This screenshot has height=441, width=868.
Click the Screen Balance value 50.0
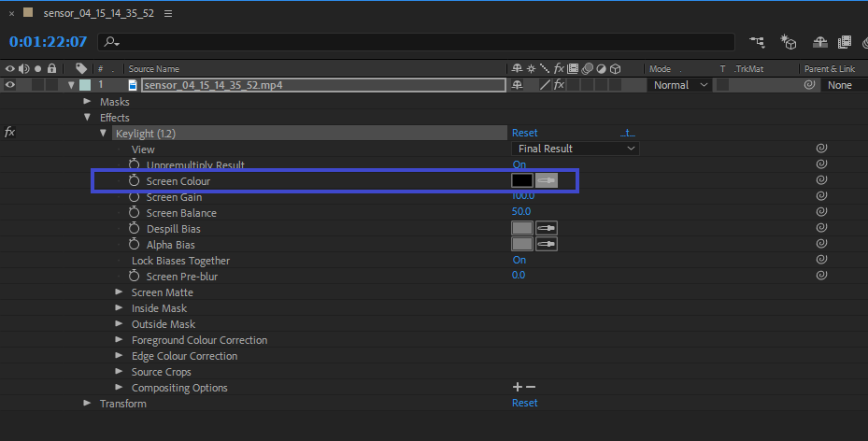pyautogui.click(x=521, y=211)
